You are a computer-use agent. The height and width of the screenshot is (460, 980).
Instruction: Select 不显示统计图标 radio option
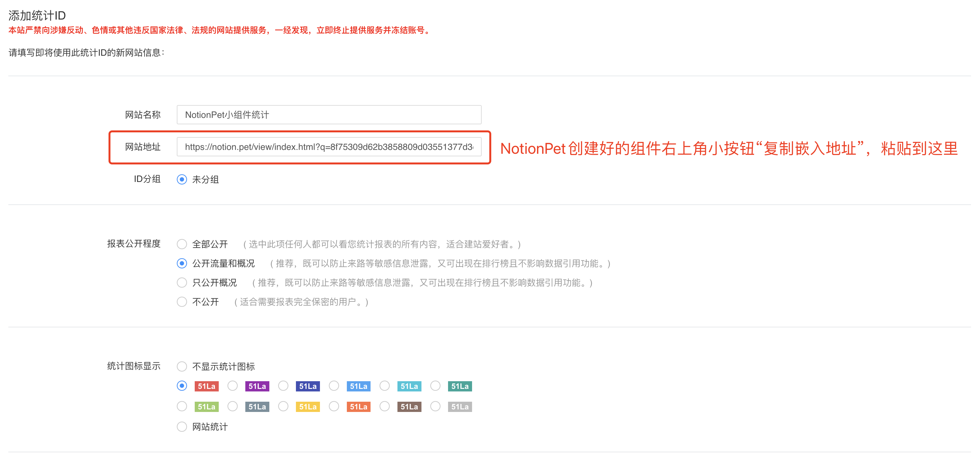[182, 366]
